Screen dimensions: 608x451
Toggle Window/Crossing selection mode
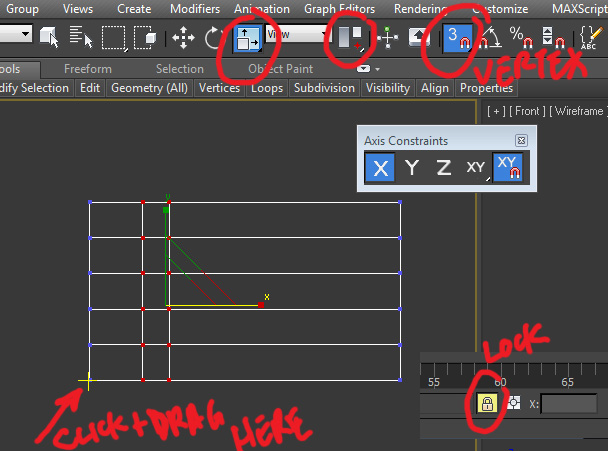coord(145,38)
